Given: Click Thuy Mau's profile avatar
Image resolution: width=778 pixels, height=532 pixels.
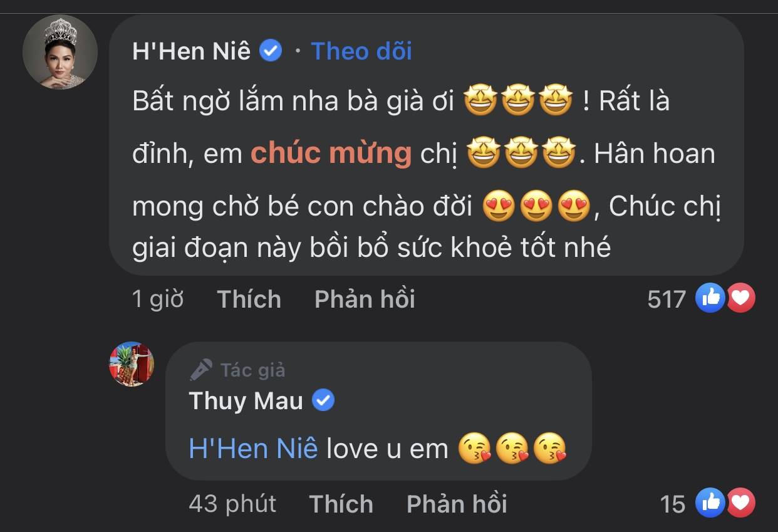Looking at the screenshot, I should tap(132, 364).
